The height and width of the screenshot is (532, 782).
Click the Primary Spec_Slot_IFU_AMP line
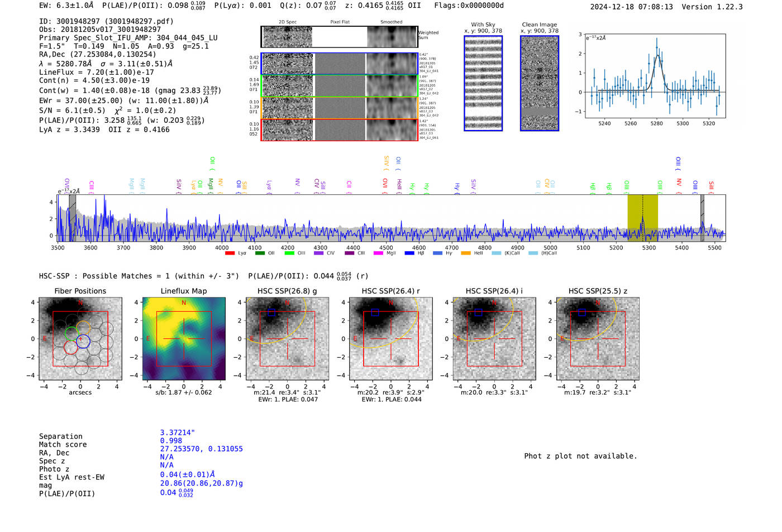[x=128, y=38]
